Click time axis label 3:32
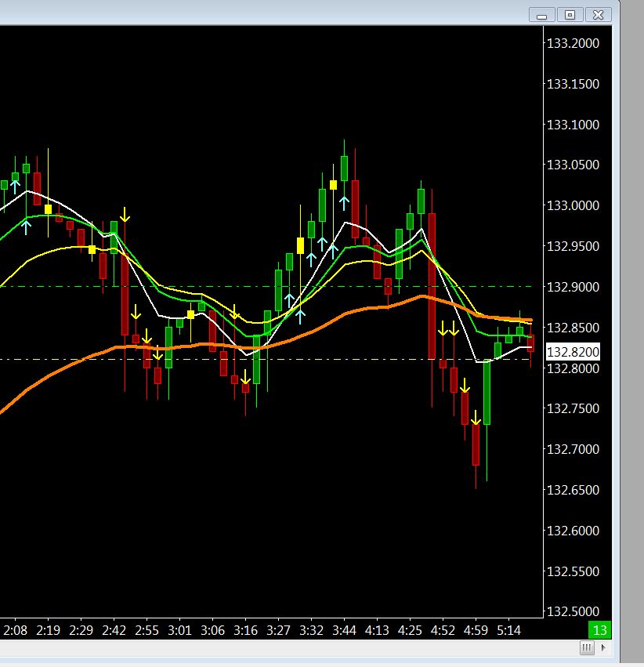The height and width of the screenshot is (667, 644). pos(311,630)
